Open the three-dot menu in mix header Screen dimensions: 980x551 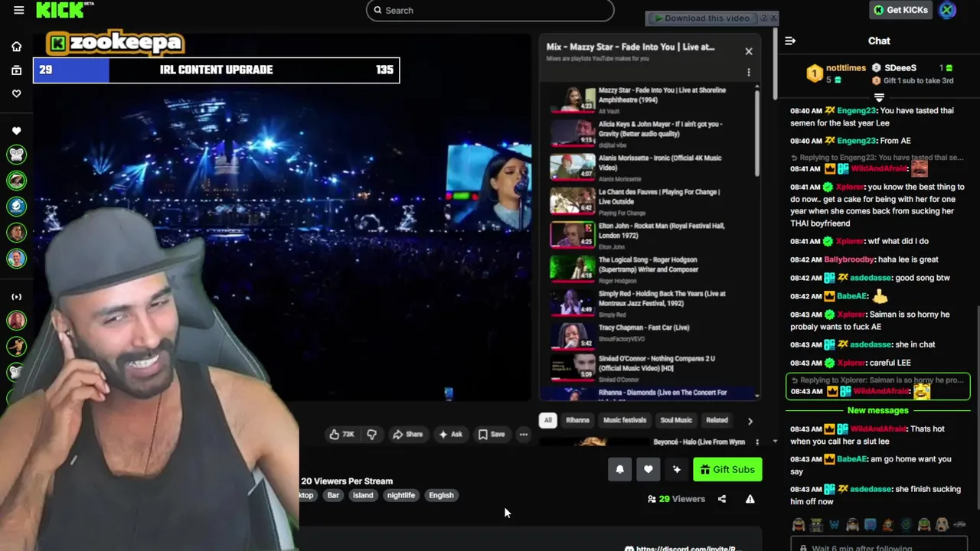pyautogui.click(x=749, y=72)
